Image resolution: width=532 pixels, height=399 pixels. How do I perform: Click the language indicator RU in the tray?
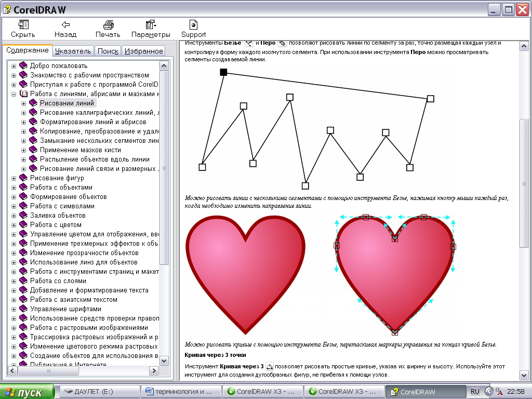tap(475, 392)
